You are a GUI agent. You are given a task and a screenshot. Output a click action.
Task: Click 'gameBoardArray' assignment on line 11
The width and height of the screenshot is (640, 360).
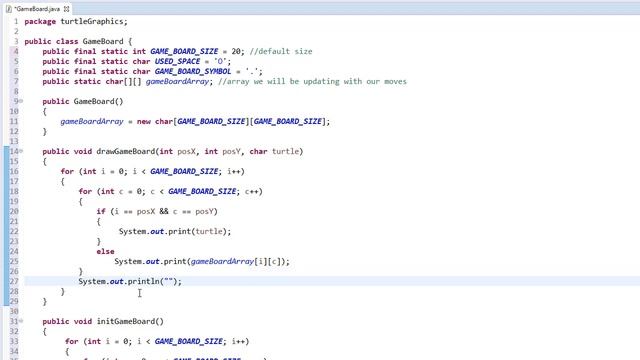pos(92,122)
